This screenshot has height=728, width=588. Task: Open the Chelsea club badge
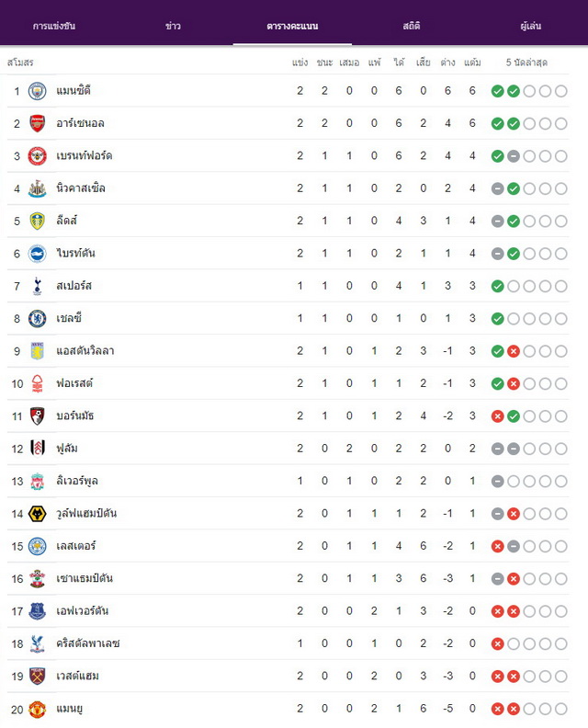point(37,318)
